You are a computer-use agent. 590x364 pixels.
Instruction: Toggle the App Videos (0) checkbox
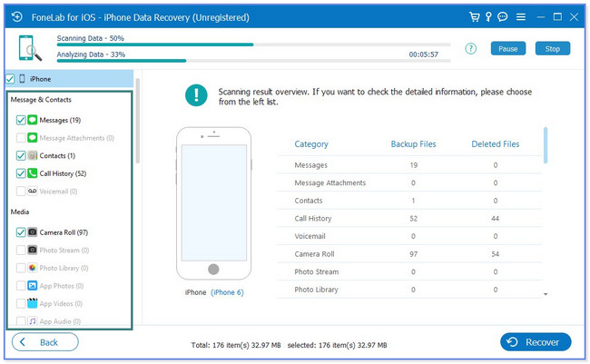(x=21, y=303)
